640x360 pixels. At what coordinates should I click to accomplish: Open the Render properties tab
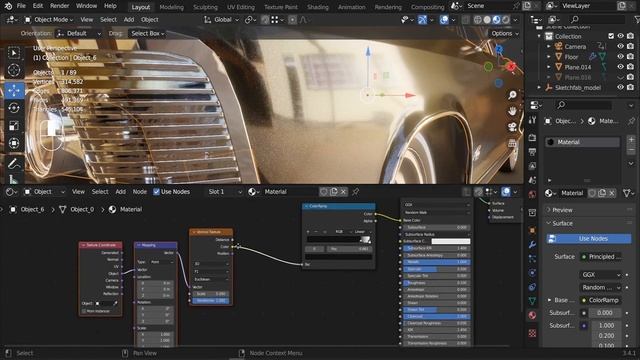point(532,138)
